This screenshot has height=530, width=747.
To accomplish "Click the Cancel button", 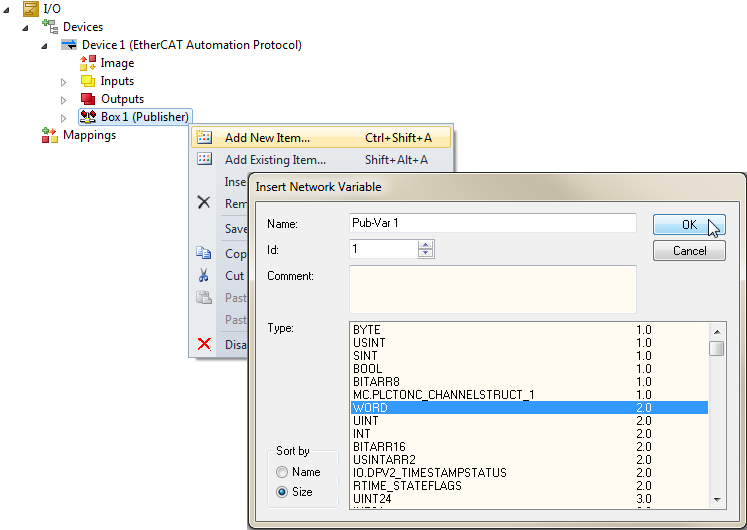I will [x=689, y=250].
